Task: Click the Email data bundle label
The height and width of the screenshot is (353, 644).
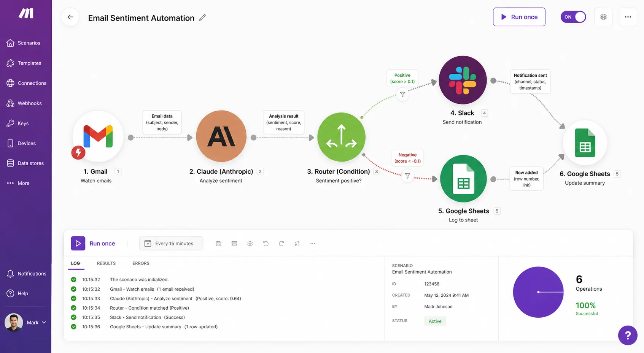Action: 162,122
